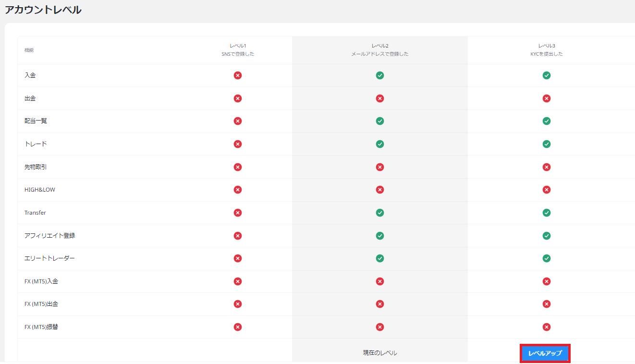Click the レベル1 column header
Viewport: 635px width, 364px height.
coord(237,46)
